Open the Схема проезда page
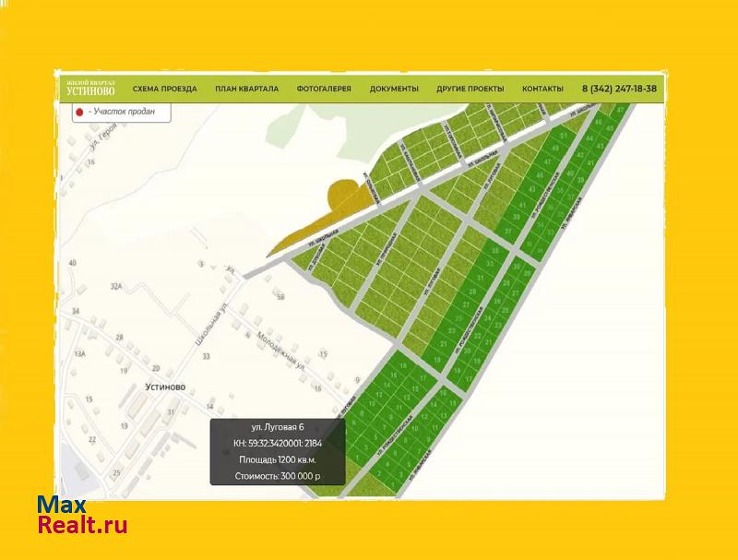The image size is (738, 560). pyautogui.click(x=164, y=89)
